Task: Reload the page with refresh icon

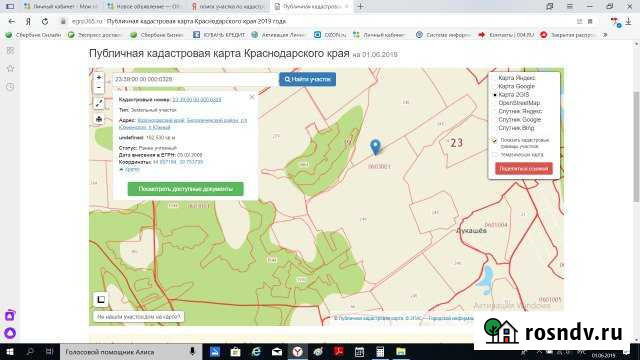Action: (x=45, y=21)
